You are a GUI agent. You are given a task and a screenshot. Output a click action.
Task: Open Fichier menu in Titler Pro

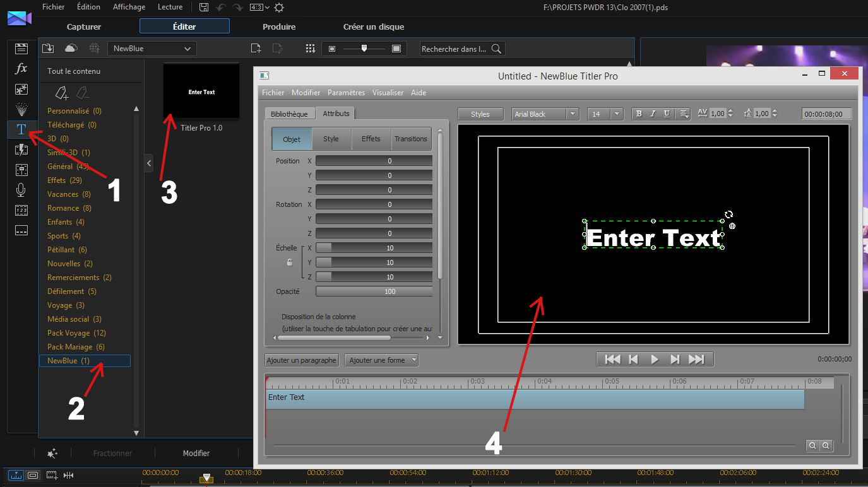pyautogui.click(x=273, y=92)
